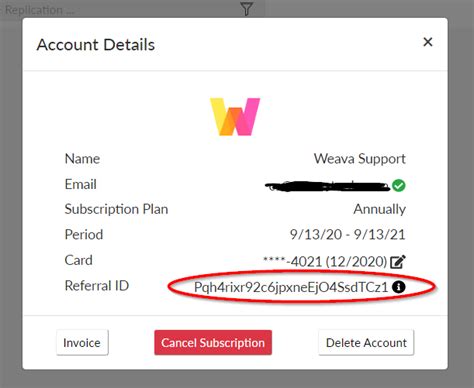Click the filter funnel icon
This screenshot has width=474, height=388.
pyautogui.click(x=247, y=9)
